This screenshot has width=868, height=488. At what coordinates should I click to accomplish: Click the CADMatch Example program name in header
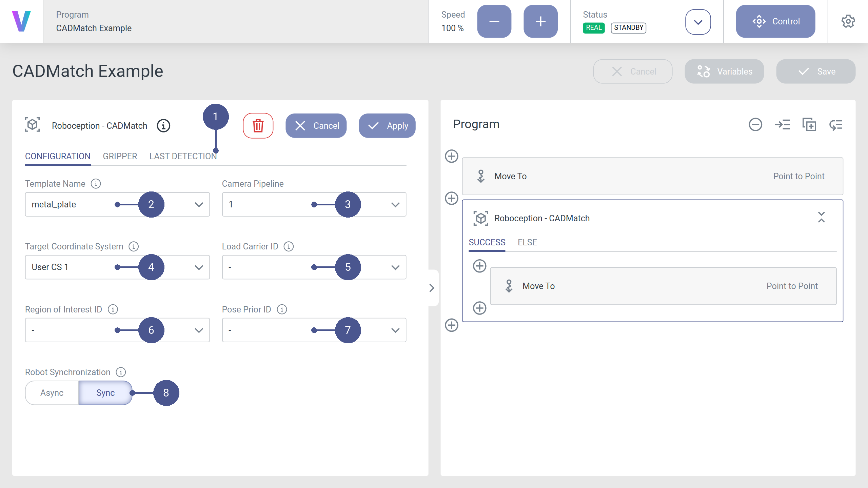(x=94, y=28)
